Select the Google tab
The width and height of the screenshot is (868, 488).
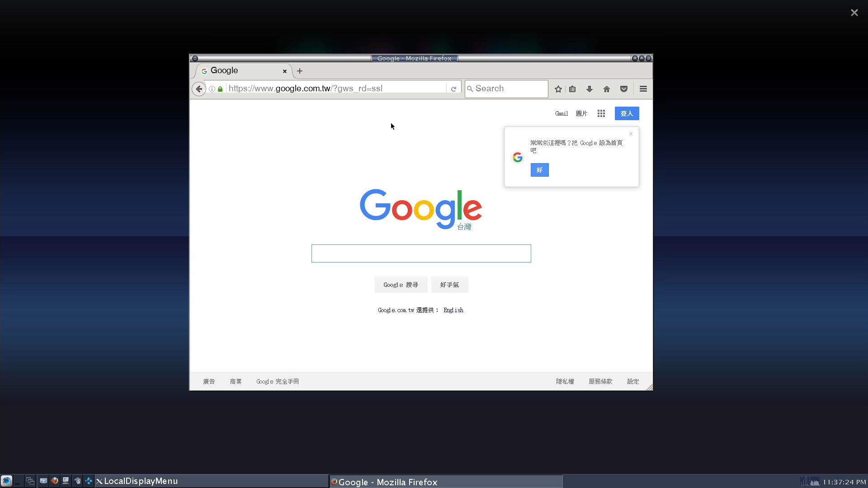244,71
